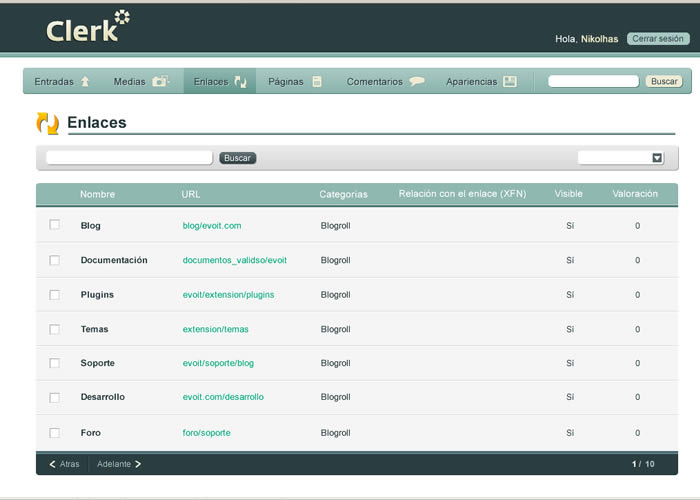Focus the search field in the navigation bar
Viewport: 700px width, 500px height.
[x=593, y=81]
